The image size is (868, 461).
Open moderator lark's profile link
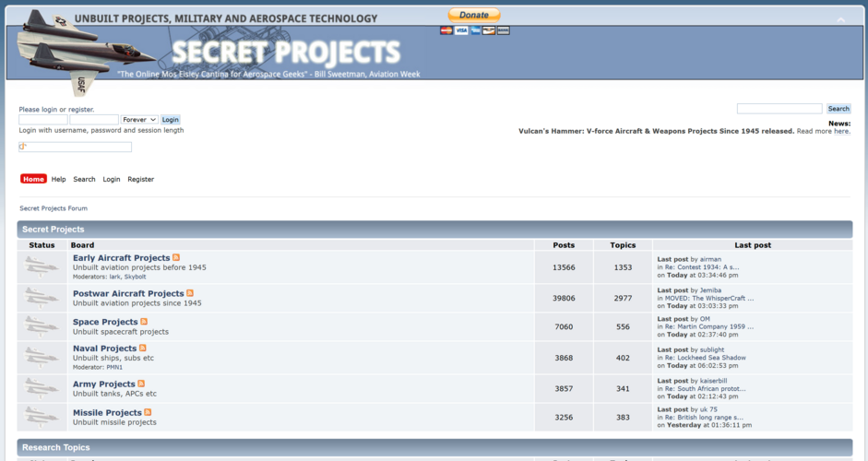pyautogui.click(x=114, y=277)
